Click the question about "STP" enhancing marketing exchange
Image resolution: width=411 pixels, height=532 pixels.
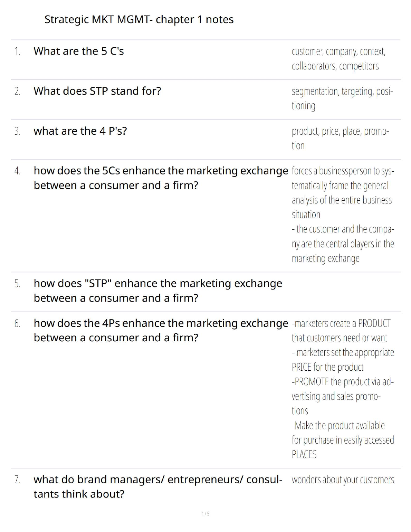coord(158,291)
